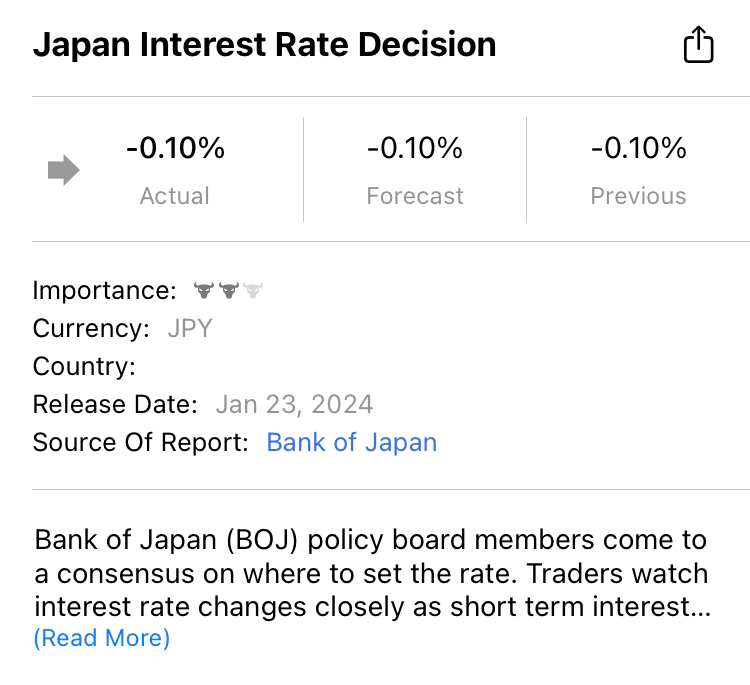Expand description with Read More
Viewport: 750px width, 685px height.
click(102, 638)
